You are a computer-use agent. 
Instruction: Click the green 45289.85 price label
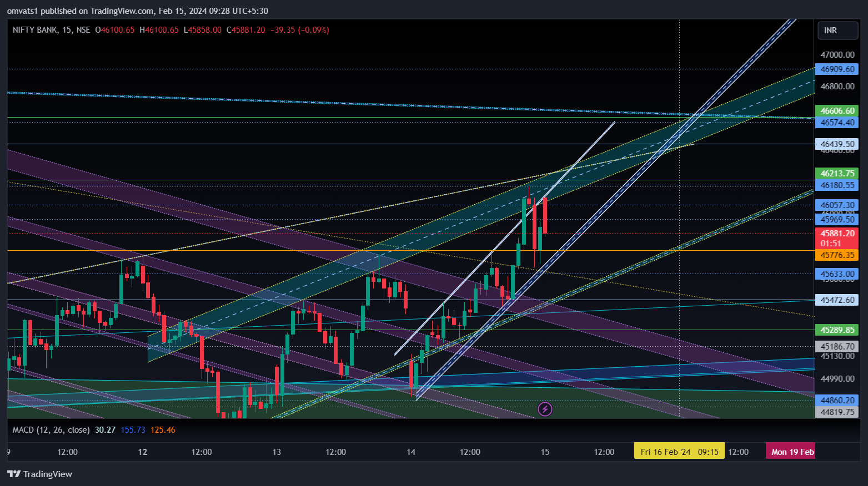[837, 330]
